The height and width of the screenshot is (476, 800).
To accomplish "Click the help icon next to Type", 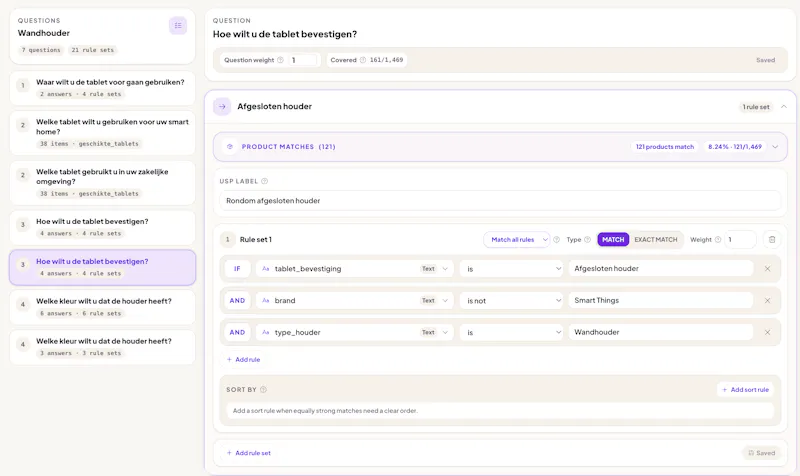I will pyautogui.click(x=587, y=240).
